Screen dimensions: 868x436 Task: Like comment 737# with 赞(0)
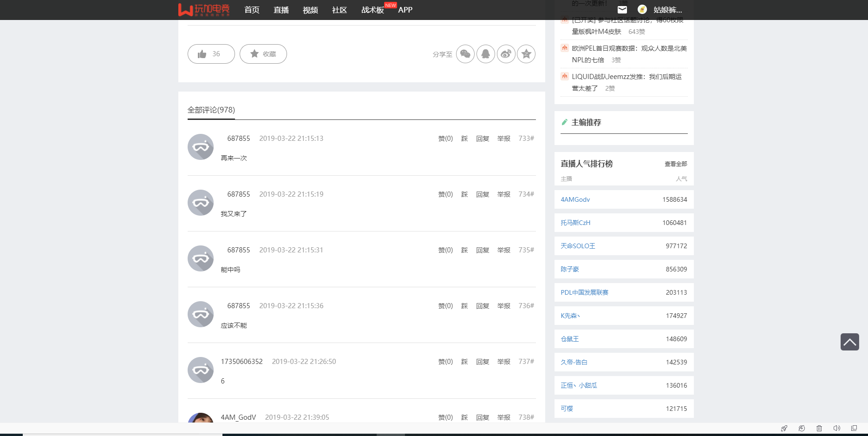pyautogui.click(x=445, y=362)
